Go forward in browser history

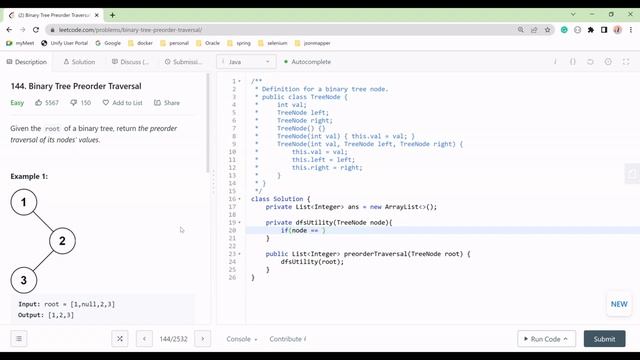(22, 30)
